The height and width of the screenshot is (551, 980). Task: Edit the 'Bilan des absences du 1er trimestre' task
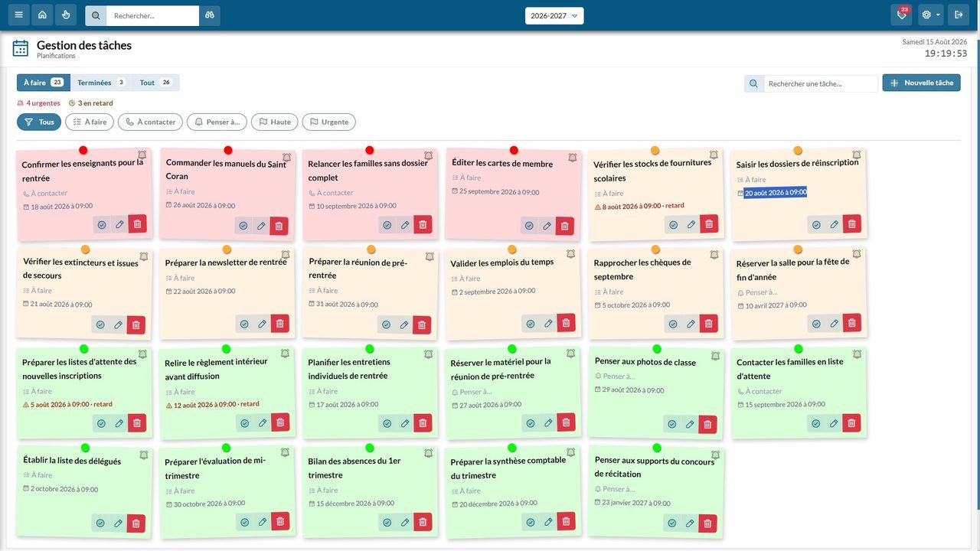point(405,523)
